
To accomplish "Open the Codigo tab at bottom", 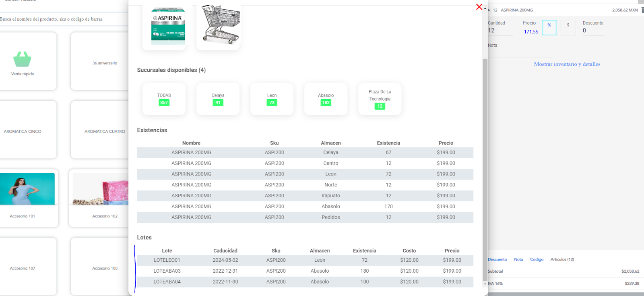I will [x=537, y=259].
